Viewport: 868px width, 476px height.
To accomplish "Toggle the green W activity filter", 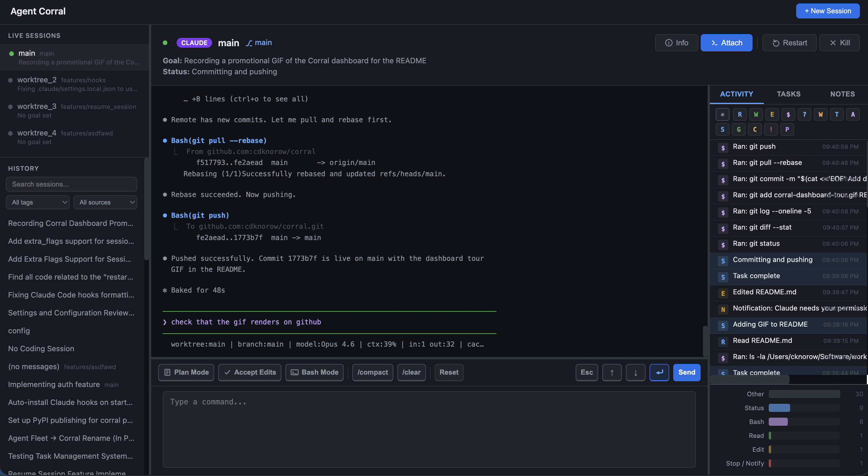I will pos(755,114).
